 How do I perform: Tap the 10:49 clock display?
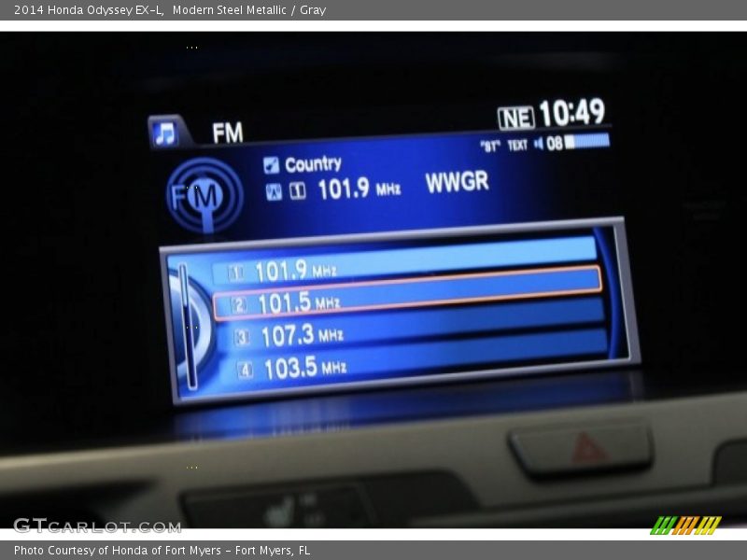coord(571,114)
